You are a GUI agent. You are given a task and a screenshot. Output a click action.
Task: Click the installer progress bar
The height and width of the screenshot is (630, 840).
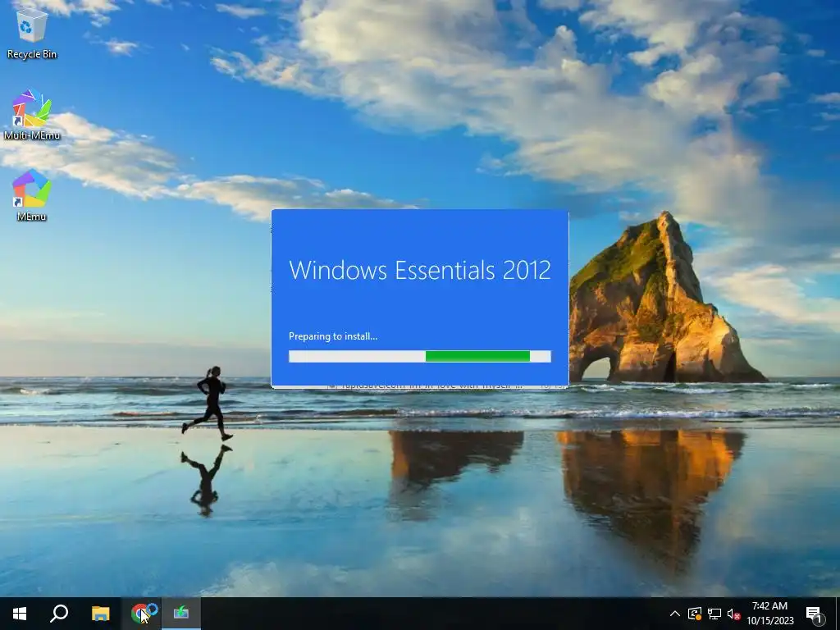pos(420,356)
